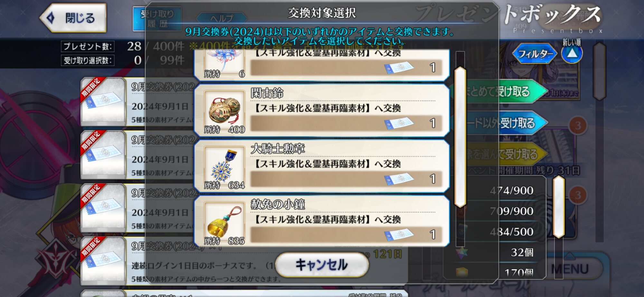This screenshot has height=297, width=644.
Task: Click the 閉じる close button
Action: click(x=73, y=18)
